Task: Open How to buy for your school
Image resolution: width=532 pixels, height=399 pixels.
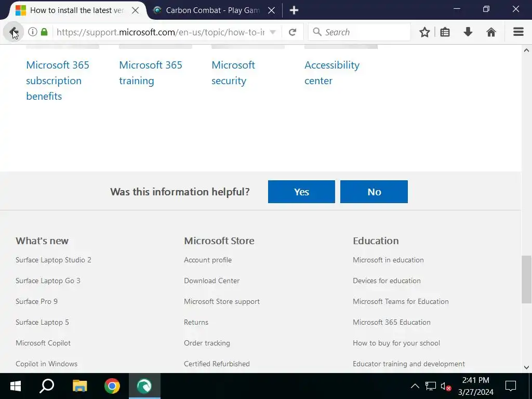Action: coord(396,343)
